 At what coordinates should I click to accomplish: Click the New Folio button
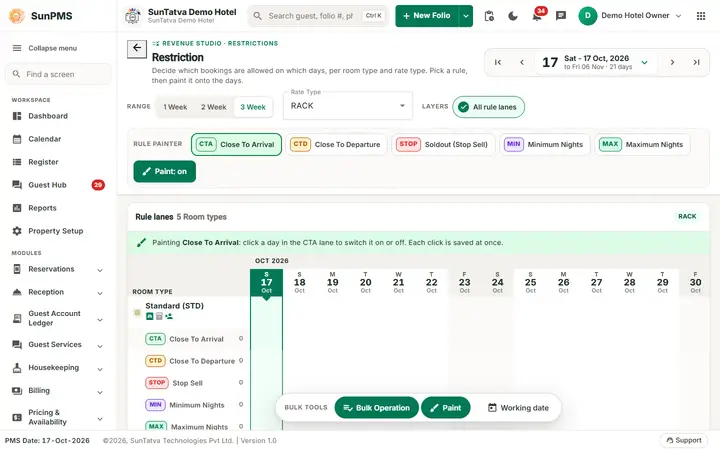427,16
